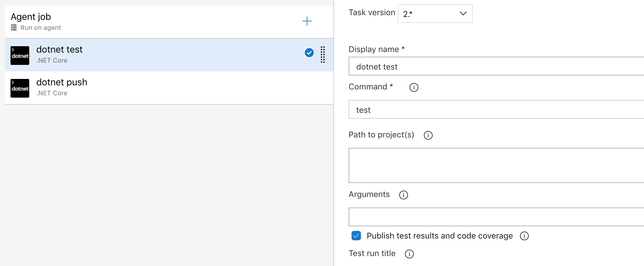This screenshot has width=644, height=266.
Task: Click the plus icon to add a task
Action: (307, 21)
